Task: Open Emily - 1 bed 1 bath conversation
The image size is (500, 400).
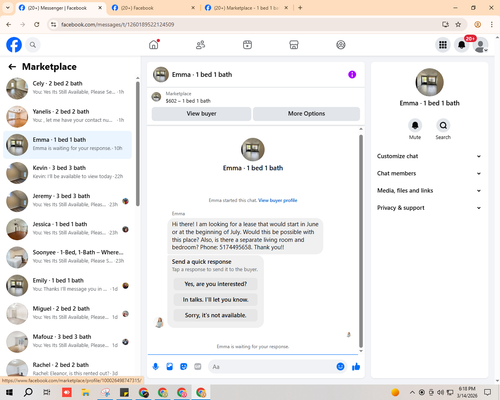Action: [x=67, y=286]
